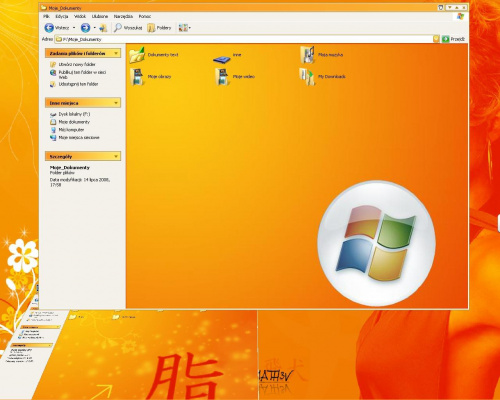Open the Wstecz history dropdown arrow
The width and height of the screenshot is (500, 400).
coord(74,28)
